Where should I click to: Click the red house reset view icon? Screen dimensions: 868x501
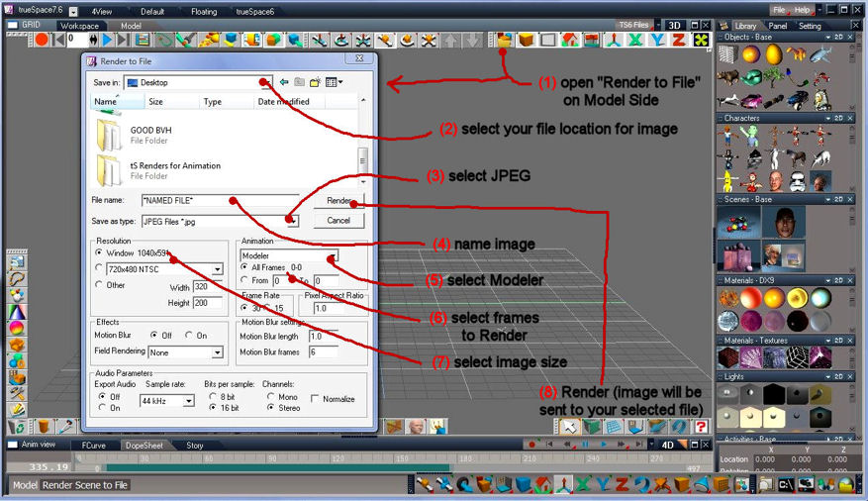(570, 40)
